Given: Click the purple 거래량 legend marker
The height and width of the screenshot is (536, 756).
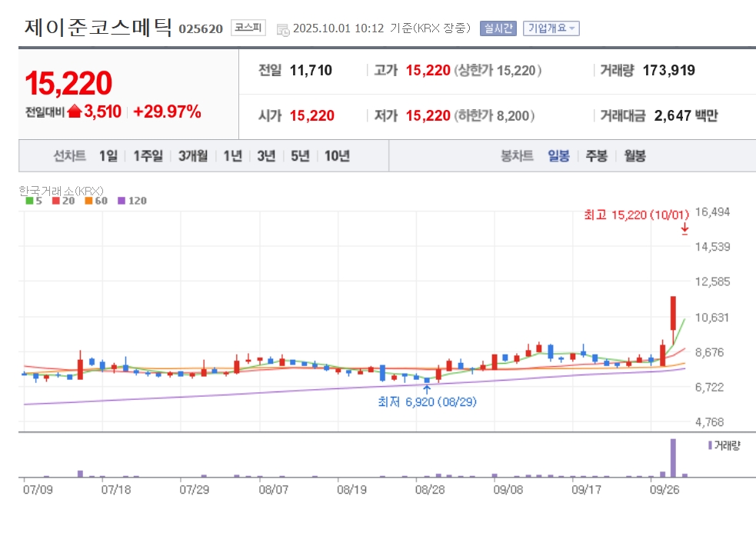Looking at the screenshot, I should point(710,445).
